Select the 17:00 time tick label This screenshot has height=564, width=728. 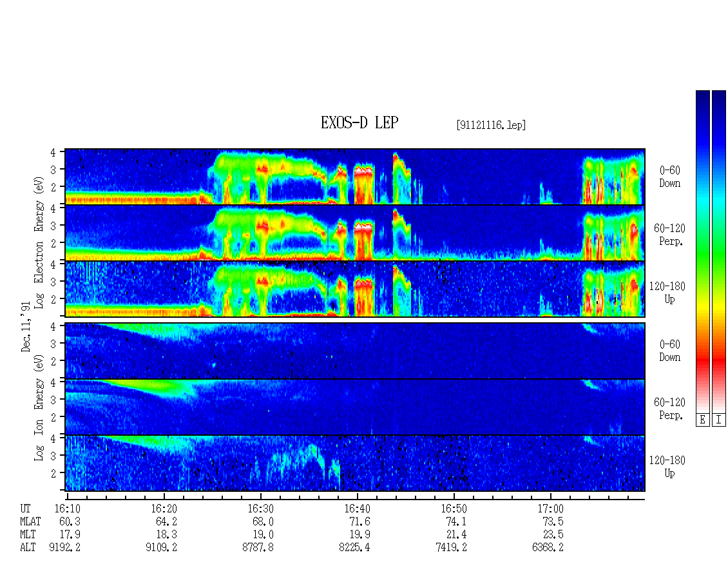[550, 509]
